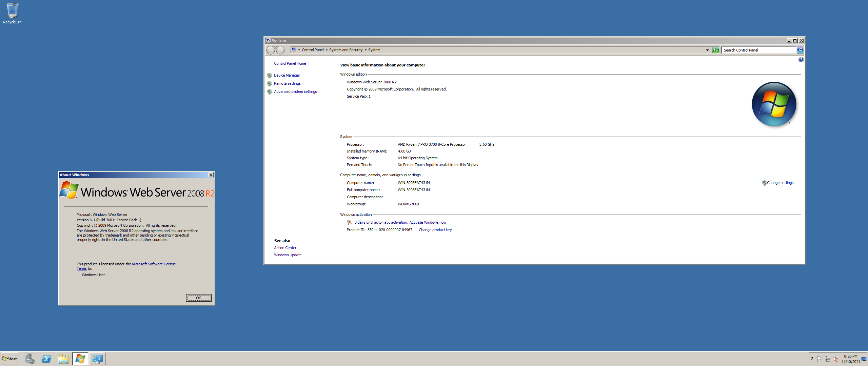868x366 pixels.
Task: Click the shield icon next to Change settings
Action: pyautogui.click(x=764, y=183)
